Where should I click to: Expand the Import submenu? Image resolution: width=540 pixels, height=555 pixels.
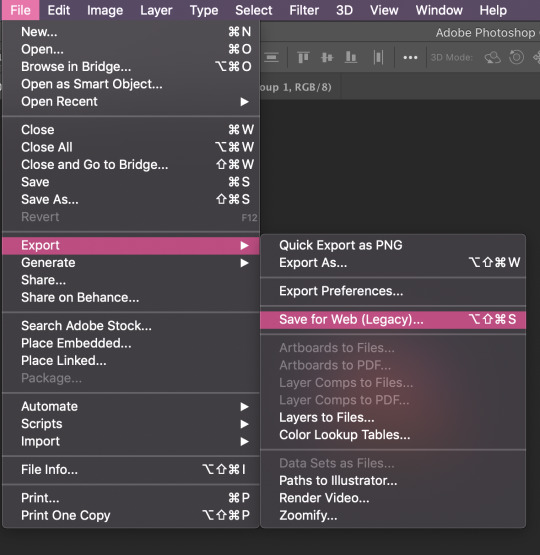131,441
